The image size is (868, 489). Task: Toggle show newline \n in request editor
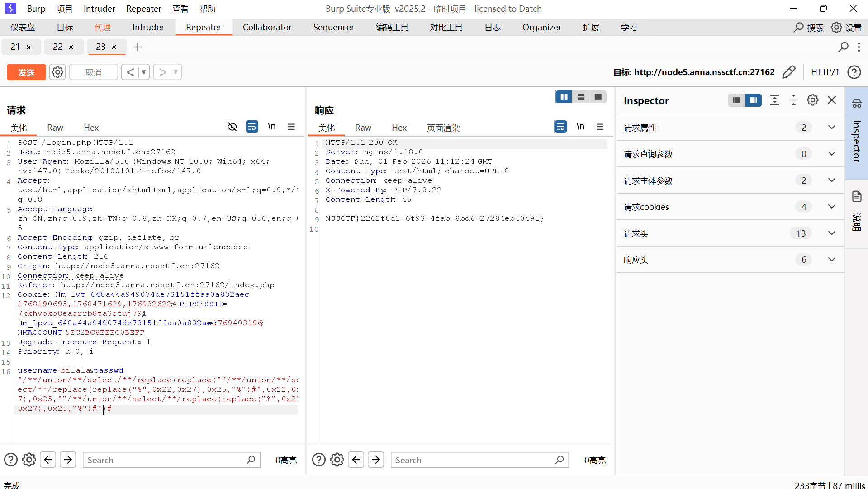click(272, 127)
